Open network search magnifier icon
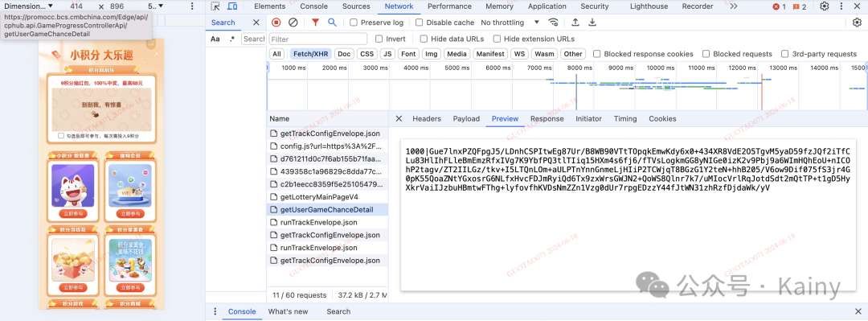This screenshot has height=321, width=868. click(x=332, y=23)
